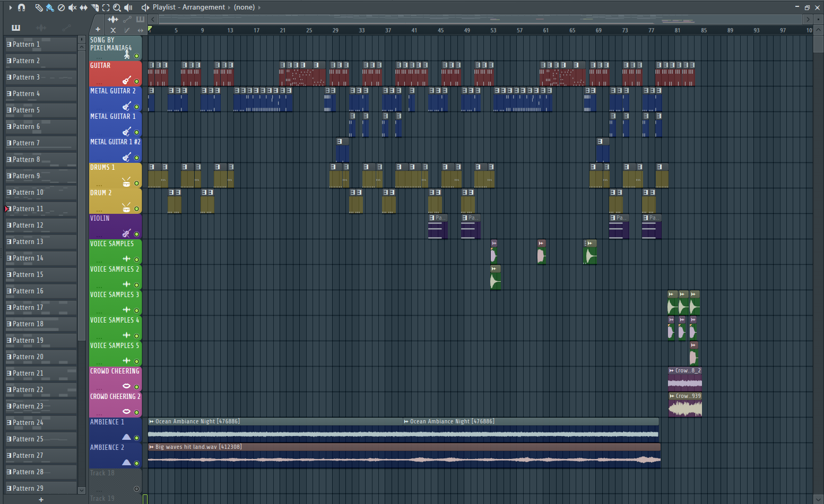Select Pattern 20 in the picker
Viewport: 824px width, 504px height.
coord(41,357)
